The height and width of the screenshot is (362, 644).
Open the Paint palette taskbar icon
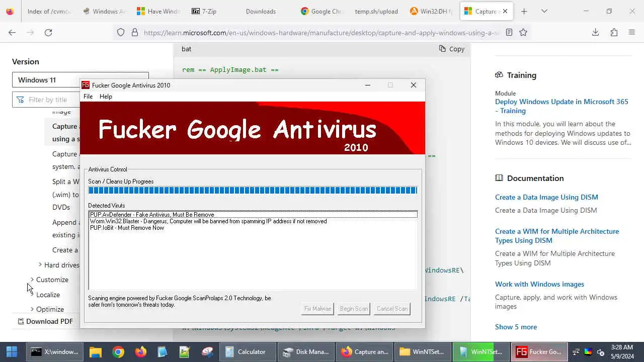(207, 352)
